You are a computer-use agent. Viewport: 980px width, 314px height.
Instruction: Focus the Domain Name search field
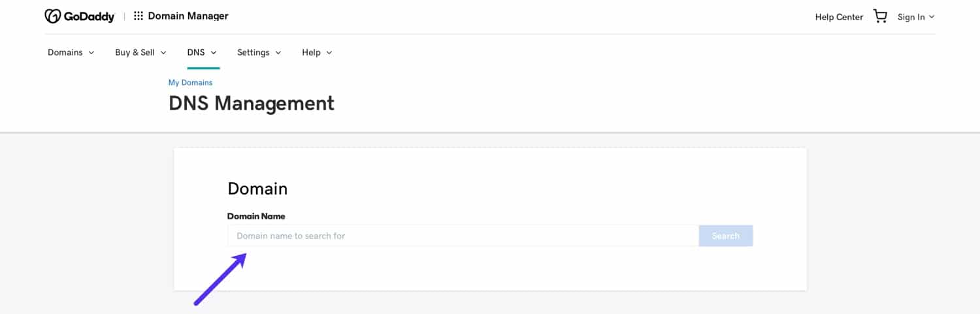463,236
